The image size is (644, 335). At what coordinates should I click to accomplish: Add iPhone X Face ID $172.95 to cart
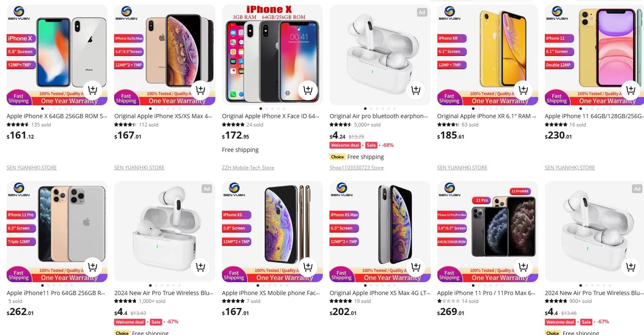308,90
